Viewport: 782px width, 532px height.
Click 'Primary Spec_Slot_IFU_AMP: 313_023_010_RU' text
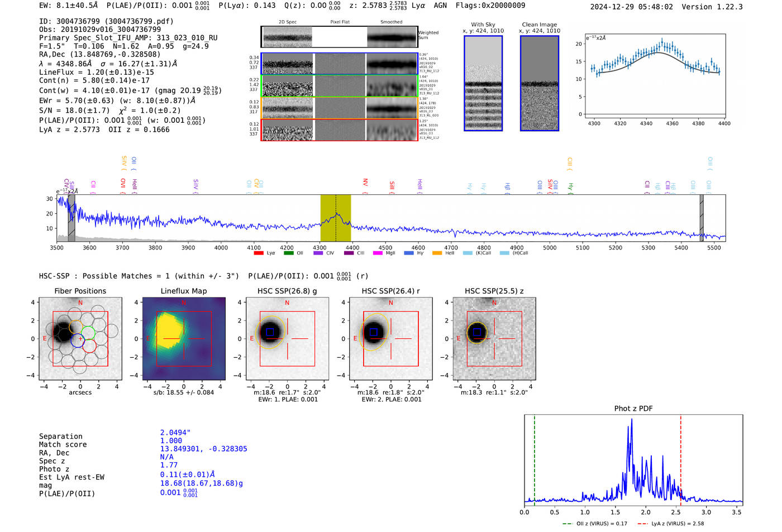click(128, 38)
